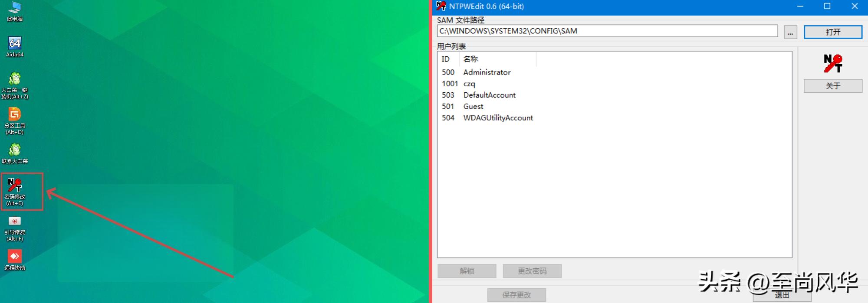Launch the Aida64 desktop shortcut

pos(15,46)
